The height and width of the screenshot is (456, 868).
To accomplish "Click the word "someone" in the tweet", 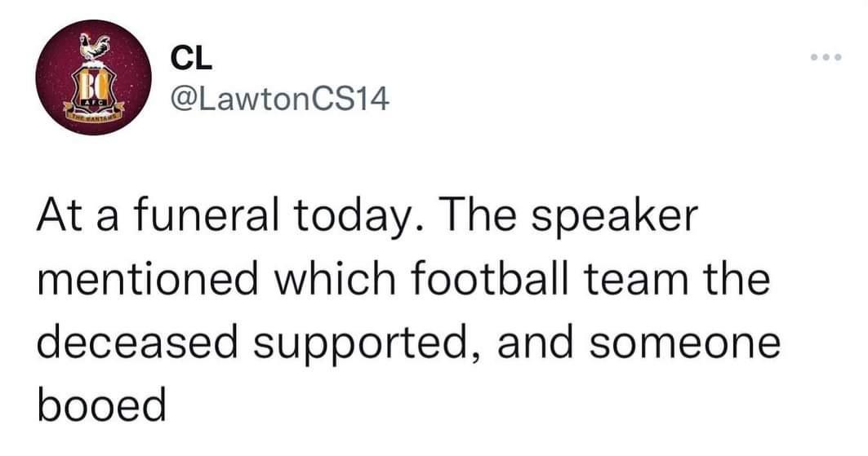I will click(x=685, y=345).
